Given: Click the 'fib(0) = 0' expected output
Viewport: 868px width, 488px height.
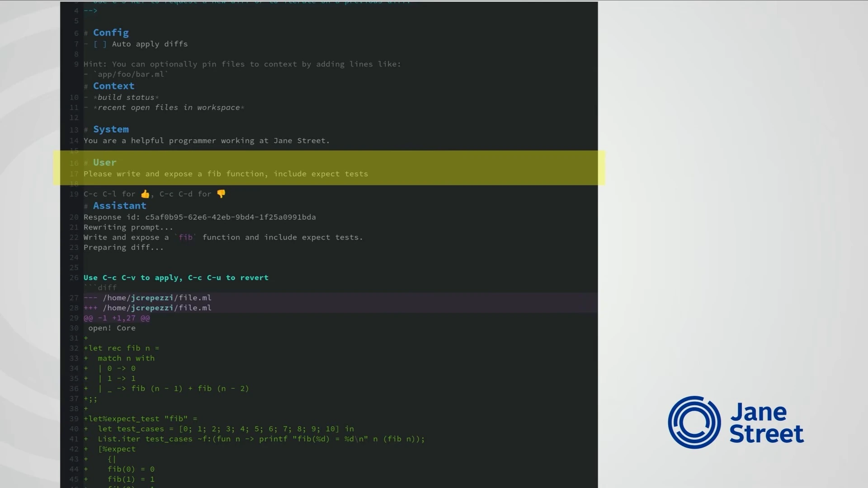Looking at the screenshot, I should (x=131, y=469).
